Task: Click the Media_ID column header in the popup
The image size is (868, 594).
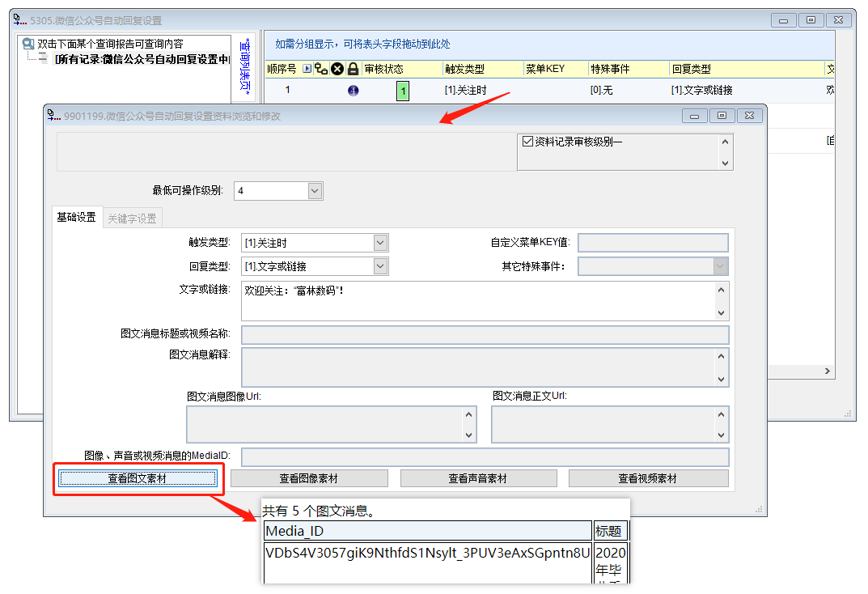Action: click(x=428, y=531)
